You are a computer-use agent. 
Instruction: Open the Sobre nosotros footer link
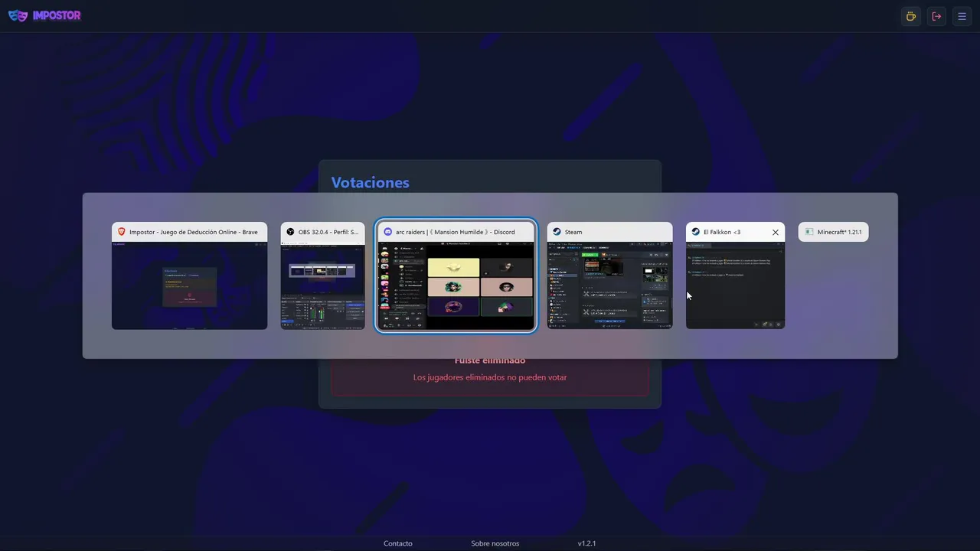click(495, 543)
